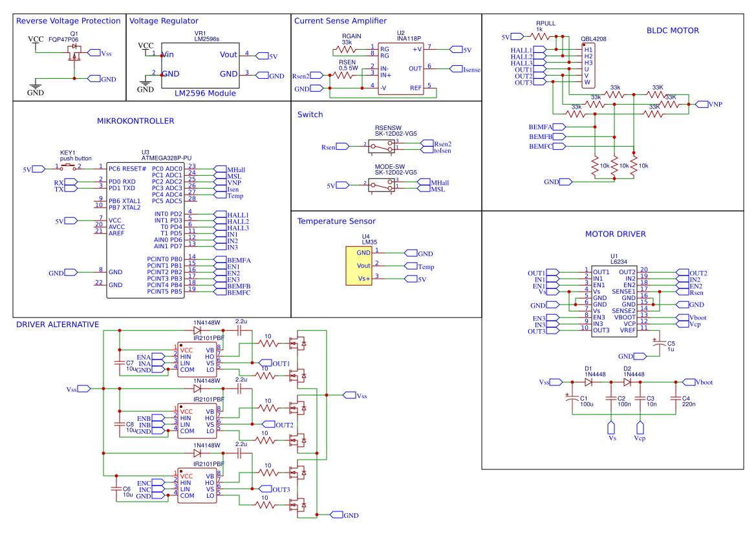
Task: Click the 'BLDC MOTOR' title
Action: pyautogui.click(x=673, y=30)
